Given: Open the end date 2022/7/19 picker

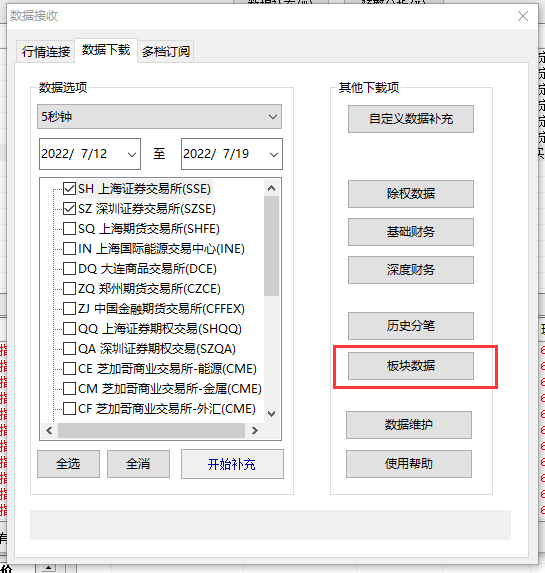Looking at the screenshot, I should 232,154.
